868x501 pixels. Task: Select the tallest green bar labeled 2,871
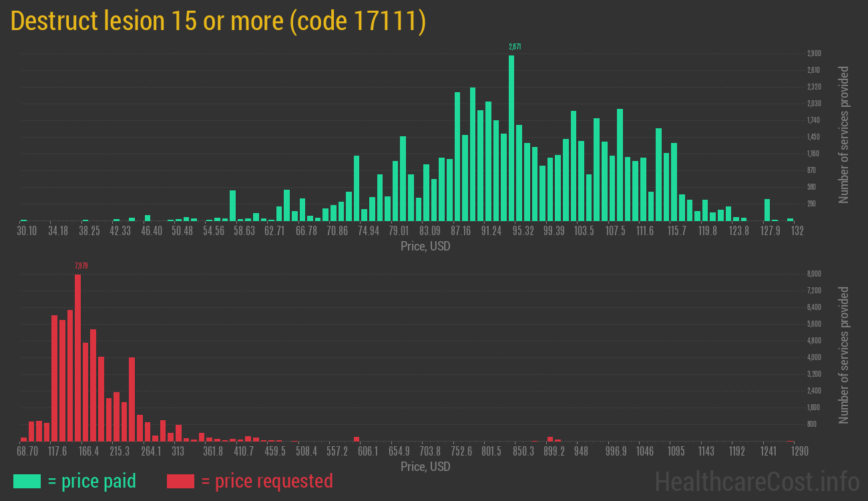coord(511,138)
